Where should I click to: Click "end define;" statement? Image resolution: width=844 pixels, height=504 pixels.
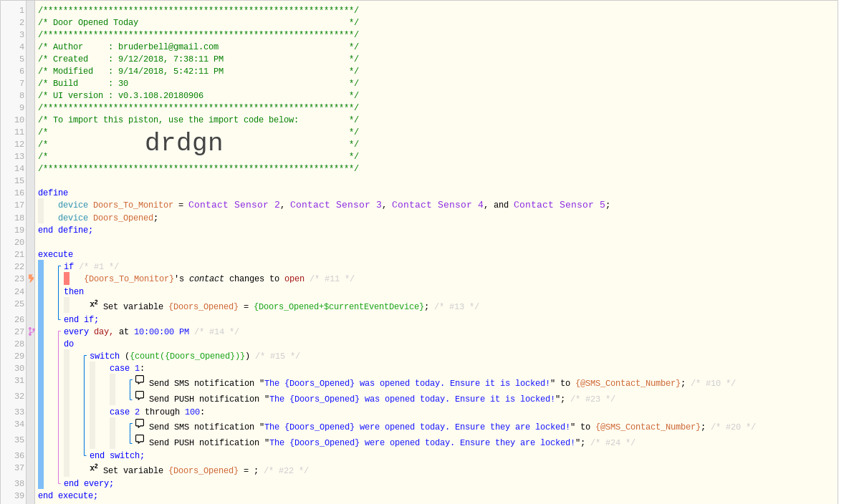pyautogui.click(x=65, y=231)
